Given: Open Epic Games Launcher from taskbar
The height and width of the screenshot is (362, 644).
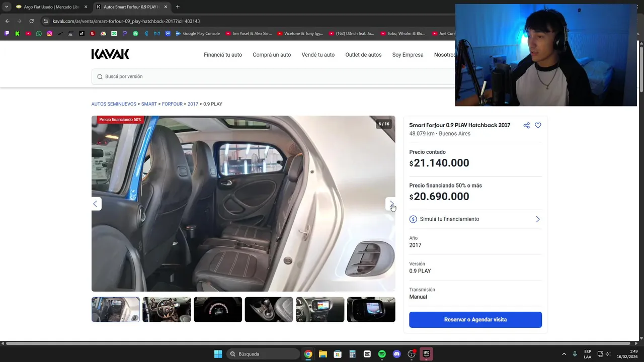Looking at the screenshot, I should coord(426,354).
